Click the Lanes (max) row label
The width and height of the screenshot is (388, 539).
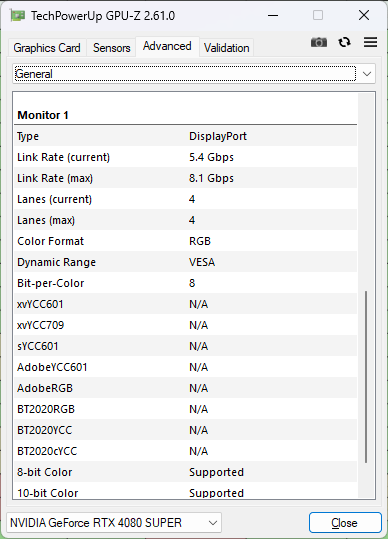point(46,220)
